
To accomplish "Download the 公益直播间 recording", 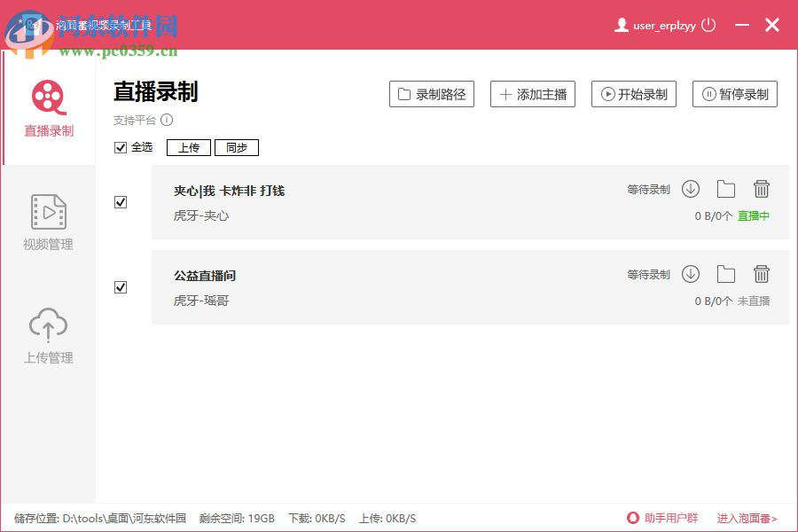I will 691,273.
